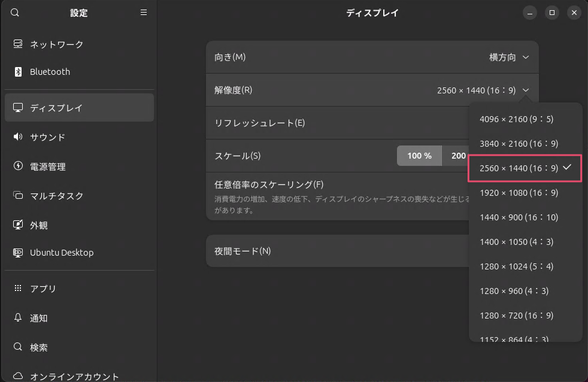
Task: Select 4096 × 2160 (9:5) from list
Action: [x=516, y=119]
